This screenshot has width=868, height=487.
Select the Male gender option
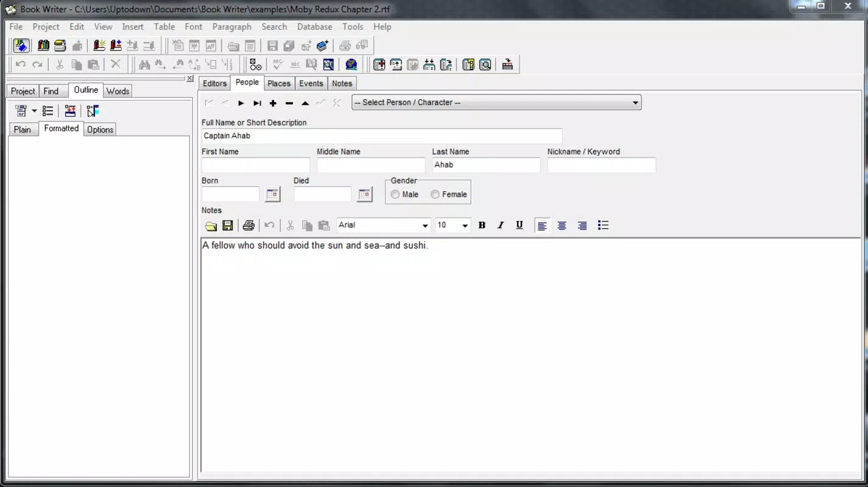(x=404, y=194)
